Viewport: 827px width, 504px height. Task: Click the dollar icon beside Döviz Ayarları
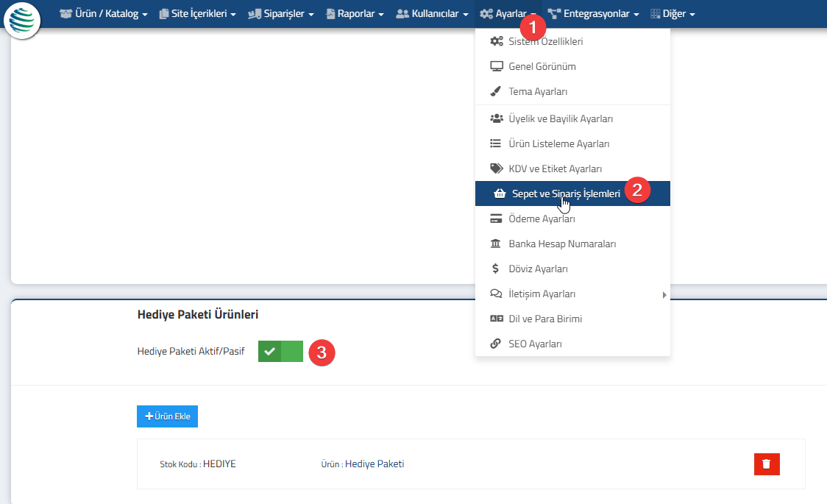click(495, 269)
